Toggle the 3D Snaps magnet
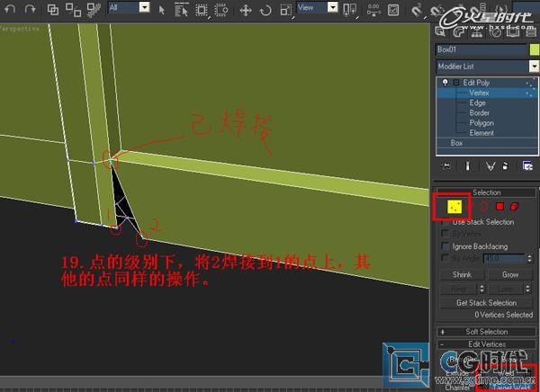 pyautogui.click(x=417, y=10)
